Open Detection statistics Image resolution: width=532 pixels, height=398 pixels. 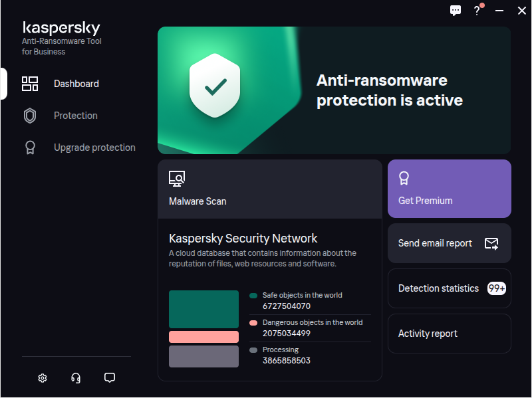tap(450, 288)
